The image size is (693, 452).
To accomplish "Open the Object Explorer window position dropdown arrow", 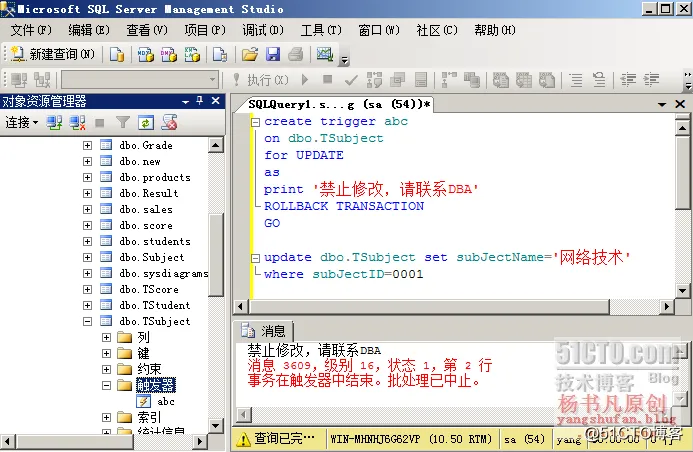I will pos(186,102).
